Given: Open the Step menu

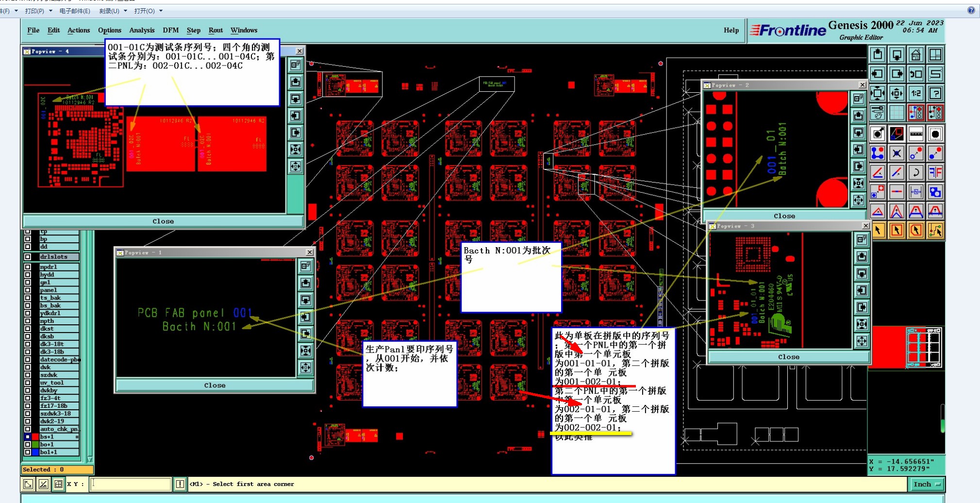Looking at the screenshot, I should (194, 30).
